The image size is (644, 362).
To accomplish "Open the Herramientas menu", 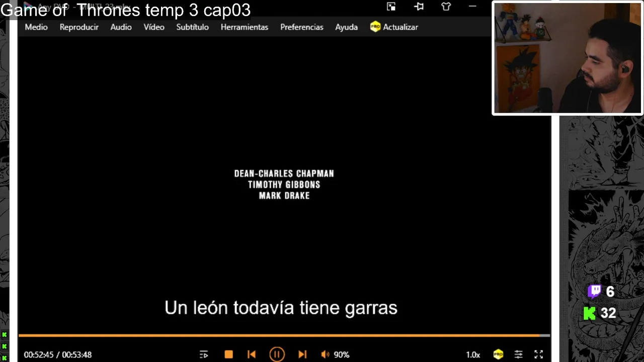I will 245,27.
